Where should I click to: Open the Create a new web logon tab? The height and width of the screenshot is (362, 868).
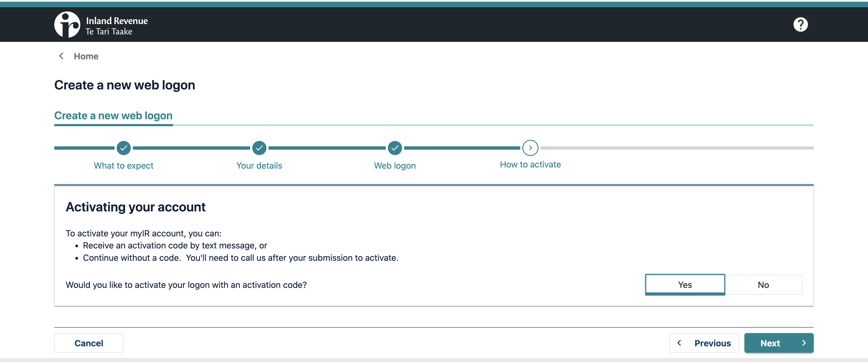pos(113,116)
